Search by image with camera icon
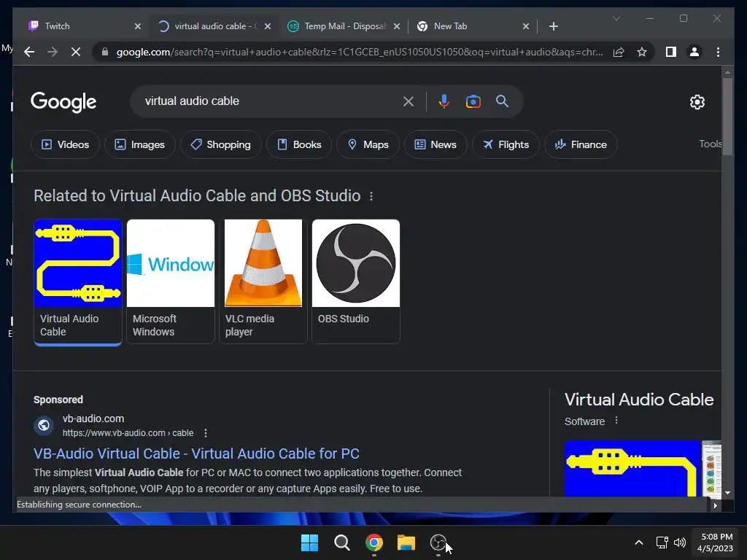 [473, 101]
